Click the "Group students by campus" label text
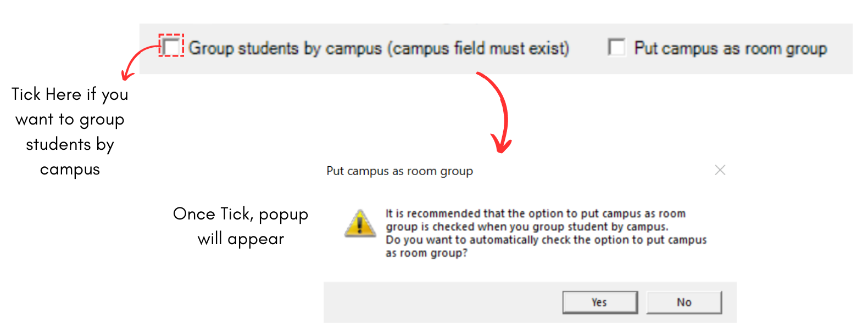868x327 pixels. [x=285, y=48]
